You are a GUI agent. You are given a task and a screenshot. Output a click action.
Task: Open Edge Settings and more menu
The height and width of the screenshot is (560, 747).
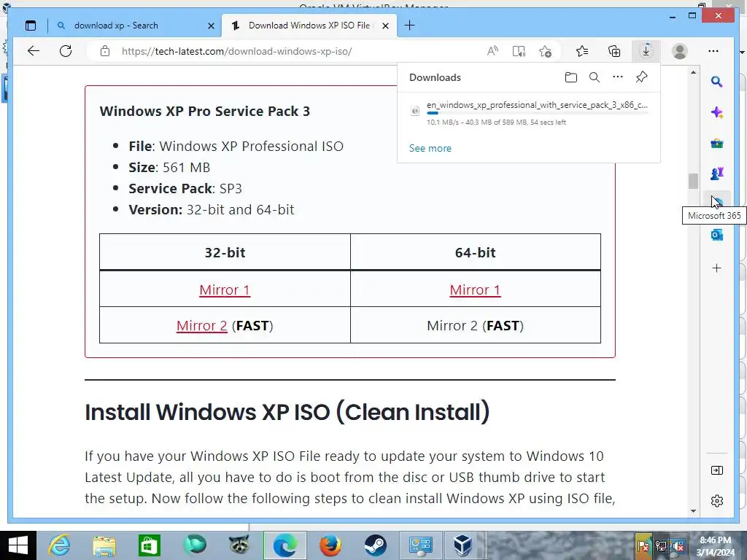pyautogui.click(x=713, y=51)
